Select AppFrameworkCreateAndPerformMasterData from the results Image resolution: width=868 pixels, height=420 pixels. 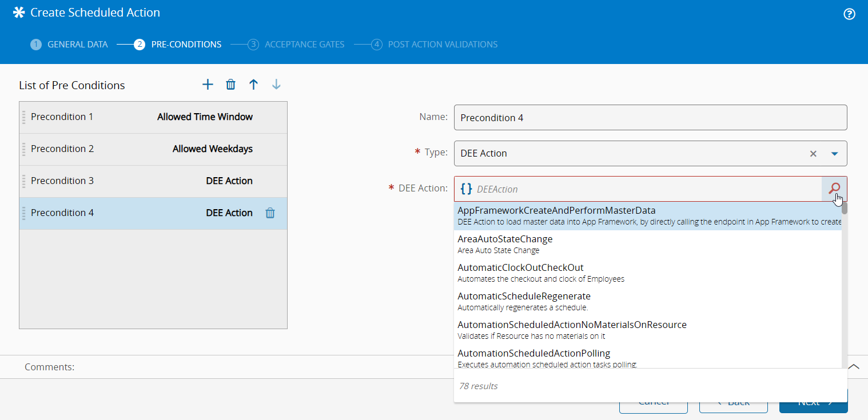coord(556,211)
